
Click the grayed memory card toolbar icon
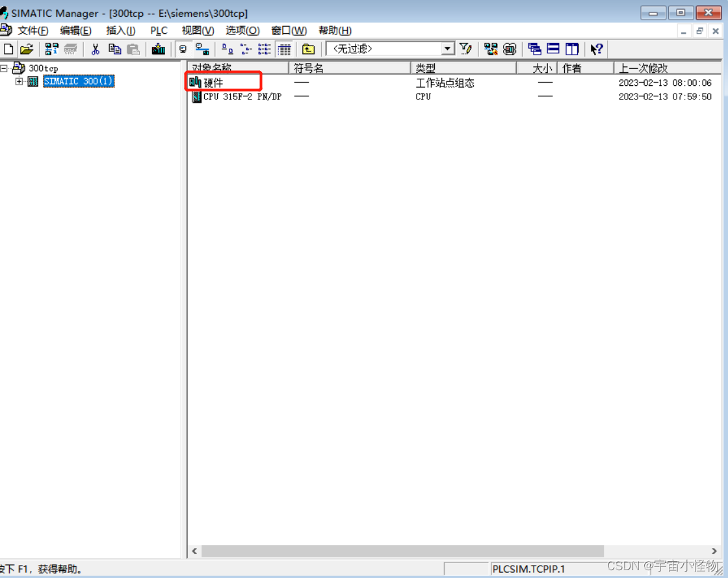(x=71, y=49)
